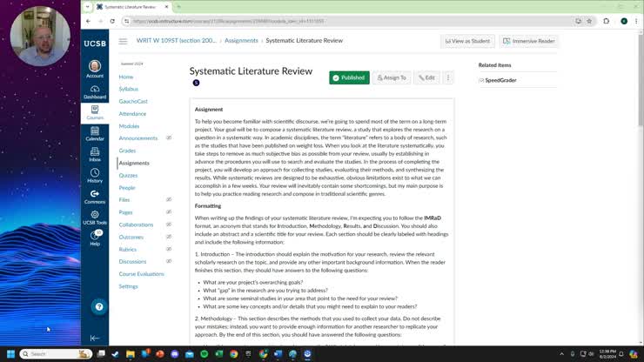Open the Calendar from global navigation
The height and width of the screenshot is (362, 644).
click(x=95, y=134)
